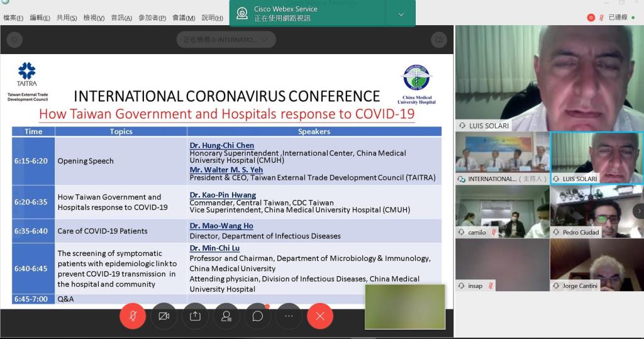Image resolution: width=644 pixels, height=339 pixels.
Task: Select the insap video thumbnail
Action: (x=502, y=265)
